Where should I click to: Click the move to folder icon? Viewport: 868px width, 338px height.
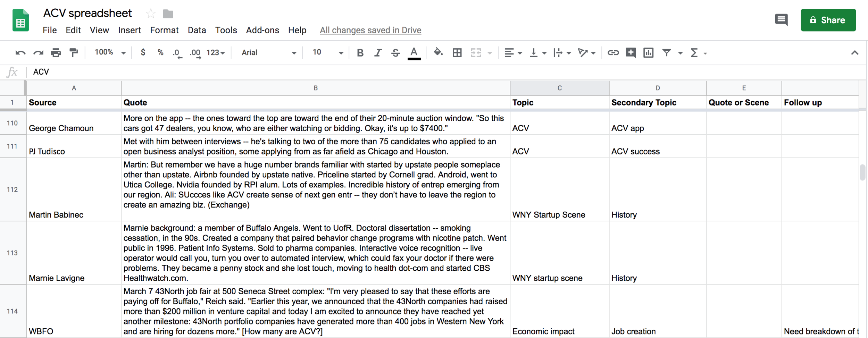pos(168,14)
